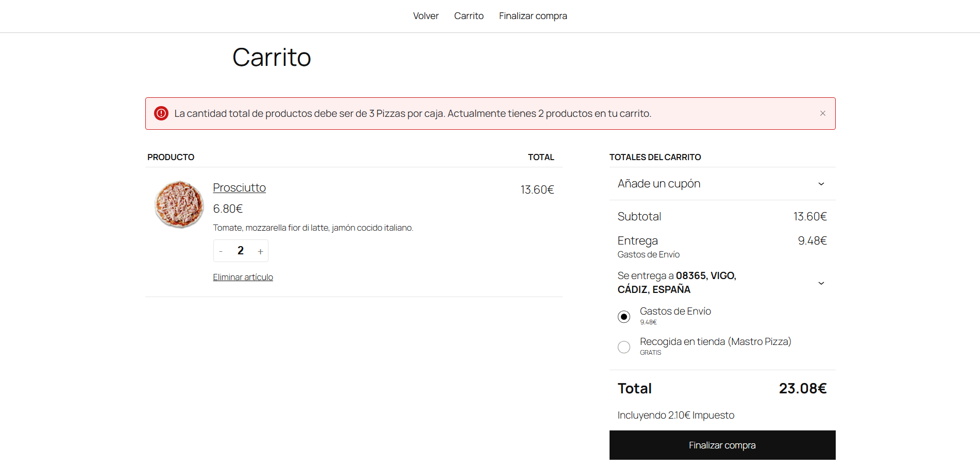980x468 pixels.
Task: Click Eliminar artículo to remove item
Action: [x=243, y=277]
